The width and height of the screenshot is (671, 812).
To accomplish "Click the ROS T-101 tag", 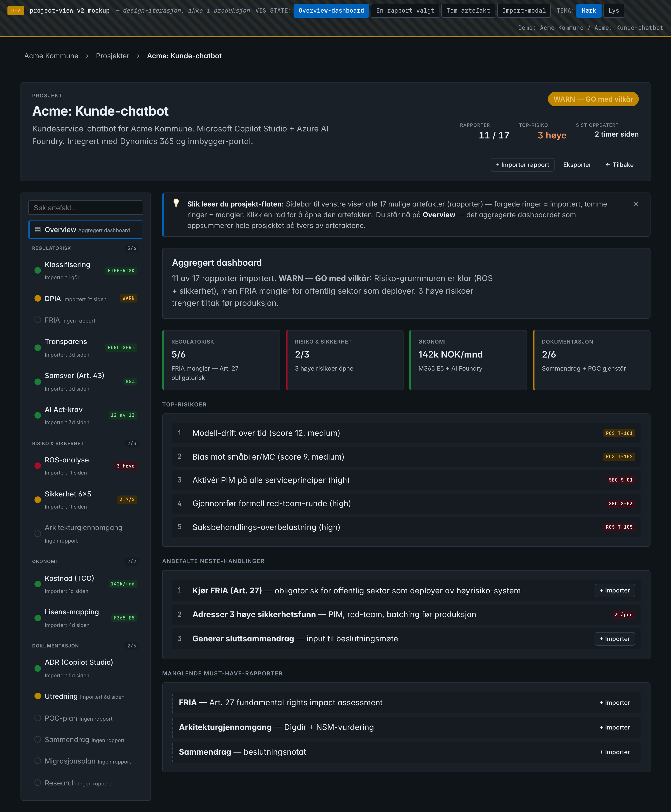I will [619, 433].
